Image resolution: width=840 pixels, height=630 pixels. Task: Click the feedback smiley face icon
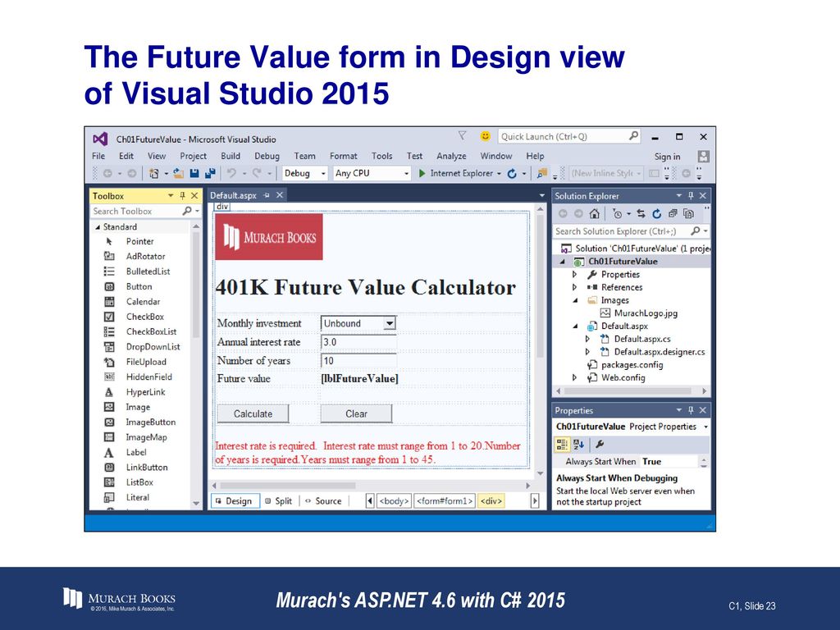click(486, 136)
